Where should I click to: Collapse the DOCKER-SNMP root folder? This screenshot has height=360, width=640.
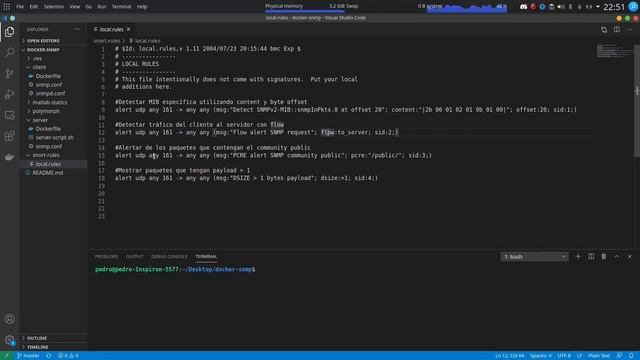click(x=53, y=50)
